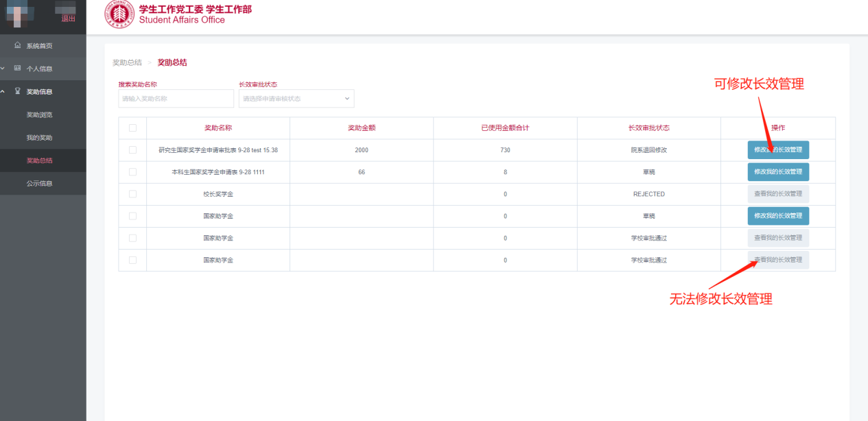Screen dimensions: 868x421
Task: Collapse the 奖助信息 sidebar section chevron
Action: point(3,92)
